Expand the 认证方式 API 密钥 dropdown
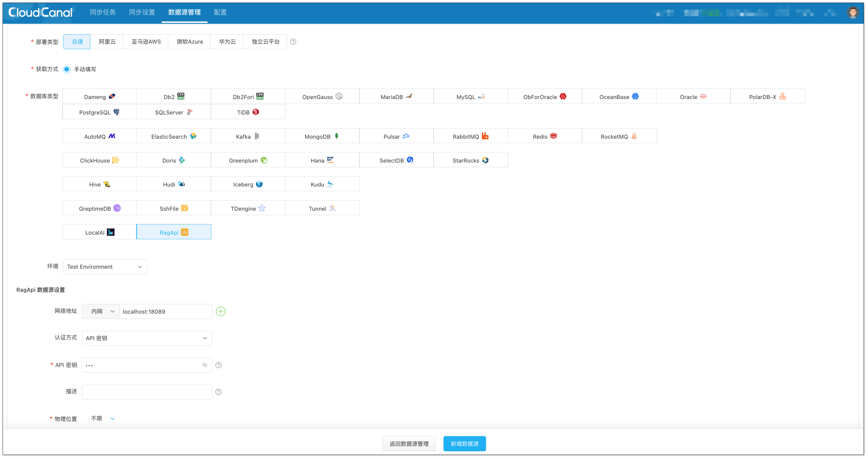Image resolution: width=868 pixels, height=459 pixels. click(147, 338)
